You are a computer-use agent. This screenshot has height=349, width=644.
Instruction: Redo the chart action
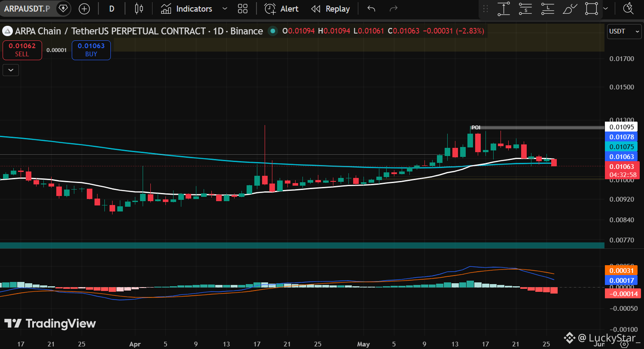point(393,9)
